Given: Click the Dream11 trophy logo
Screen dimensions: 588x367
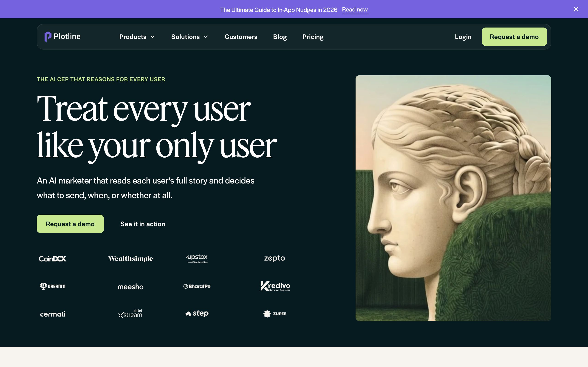Looking at the screenshot, I should coord(43,286).
